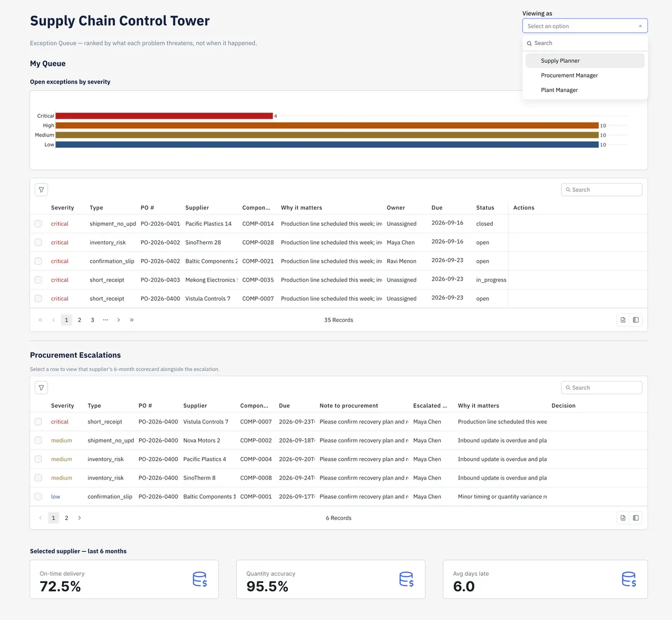Sort exception queue by Severity header
Image resolution: width=672 pixels, height=620 pixels.
tap(62, 208)
